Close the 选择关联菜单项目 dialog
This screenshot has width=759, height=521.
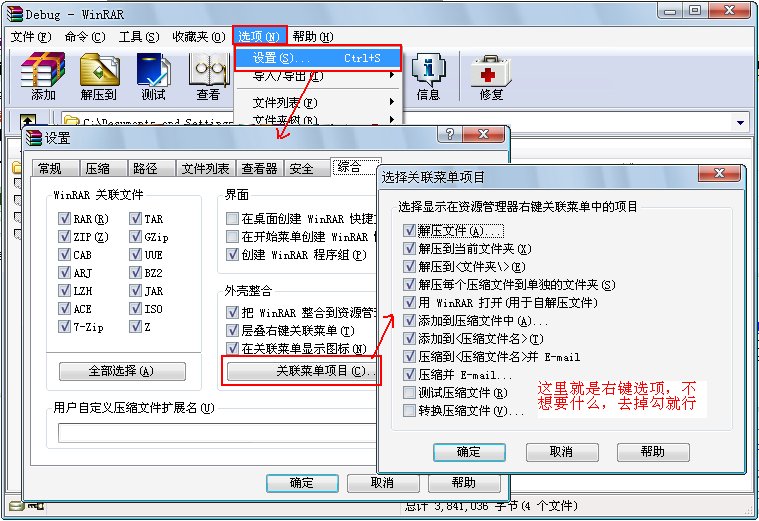719,173
